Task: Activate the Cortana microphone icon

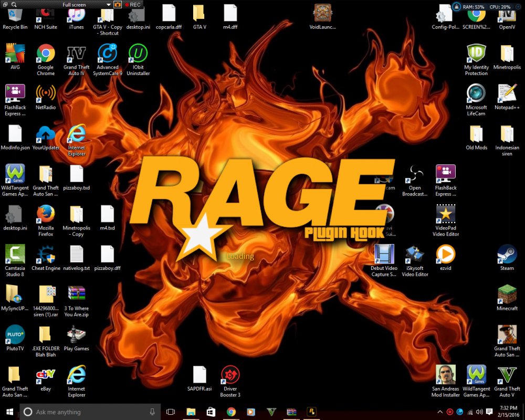Action: (152, 412)
